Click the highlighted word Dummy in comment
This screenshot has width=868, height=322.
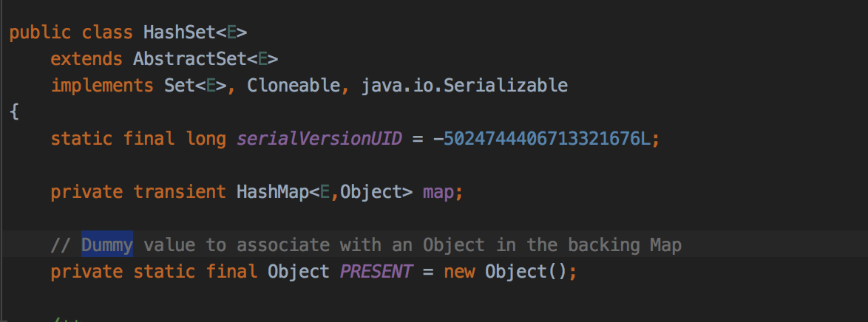coord(107,244)
